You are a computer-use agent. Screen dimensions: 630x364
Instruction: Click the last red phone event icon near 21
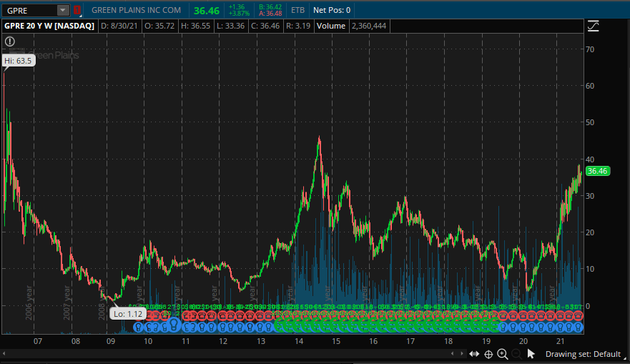pyautogui.click(x=579, y=316)
